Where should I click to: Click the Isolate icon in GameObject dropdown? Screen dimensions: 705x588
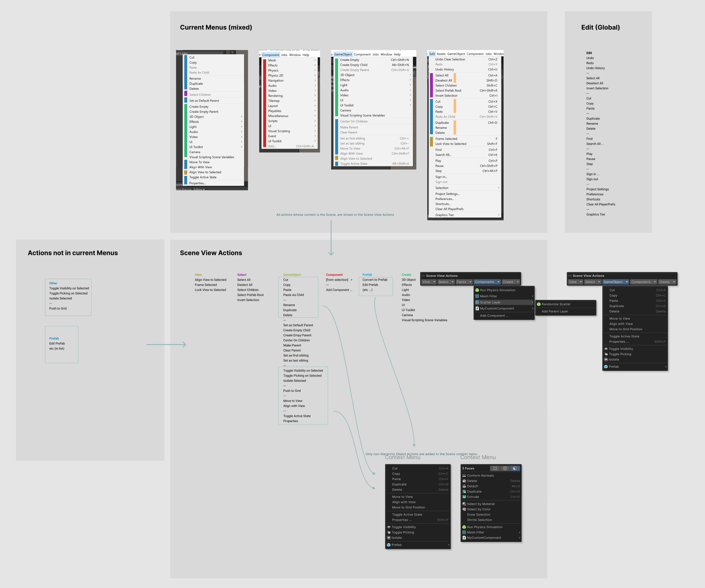(606, 360)
